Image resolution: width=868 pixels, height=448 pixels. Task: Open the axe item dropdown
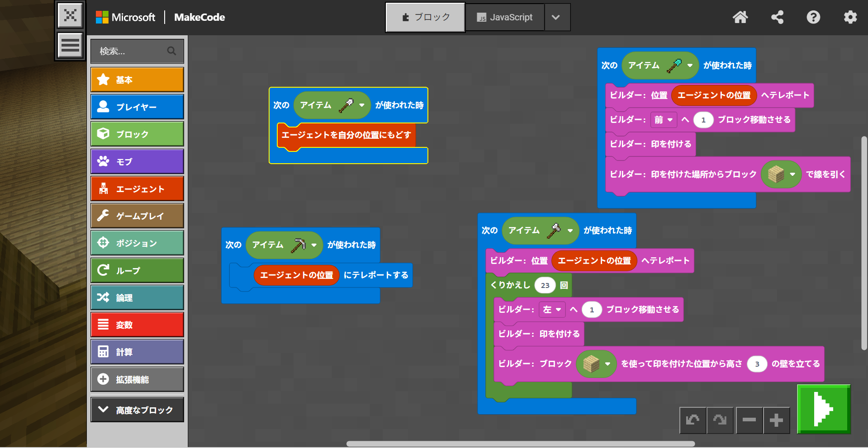pyautogui.click(x=570, y=231)
